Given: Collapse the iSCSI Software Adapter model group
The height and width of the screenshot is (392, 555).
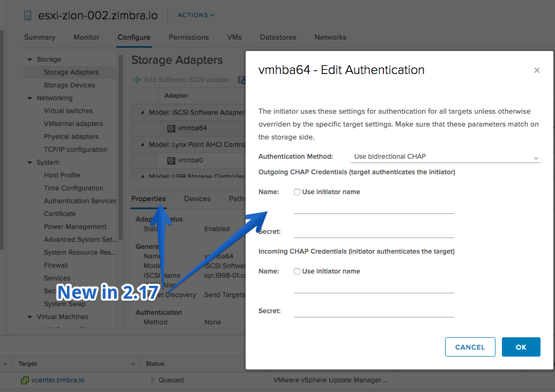Looking at the screenshot, I should [142, 112].
